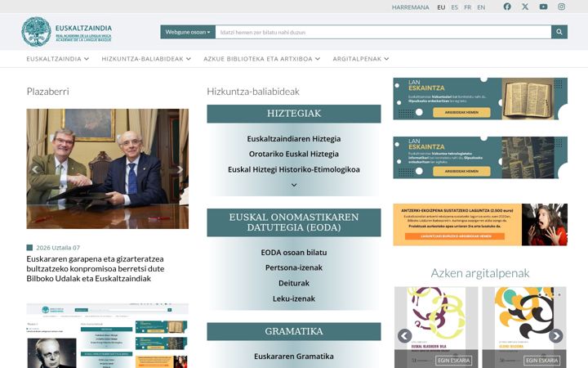Screen dimensions: 588x368
Task: Open the Deiturak link
Action: tap(294, 283)
